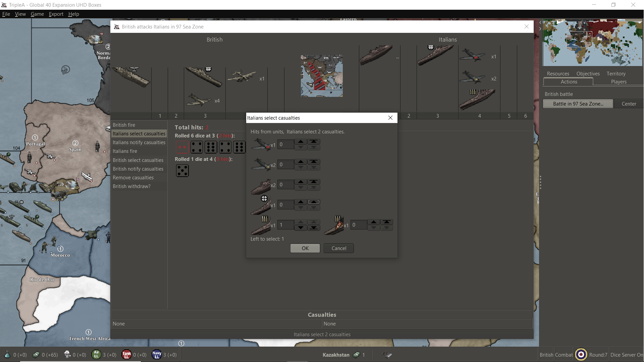
Task: Click the skull icon in the resource bar
Action: coord(67,354)
